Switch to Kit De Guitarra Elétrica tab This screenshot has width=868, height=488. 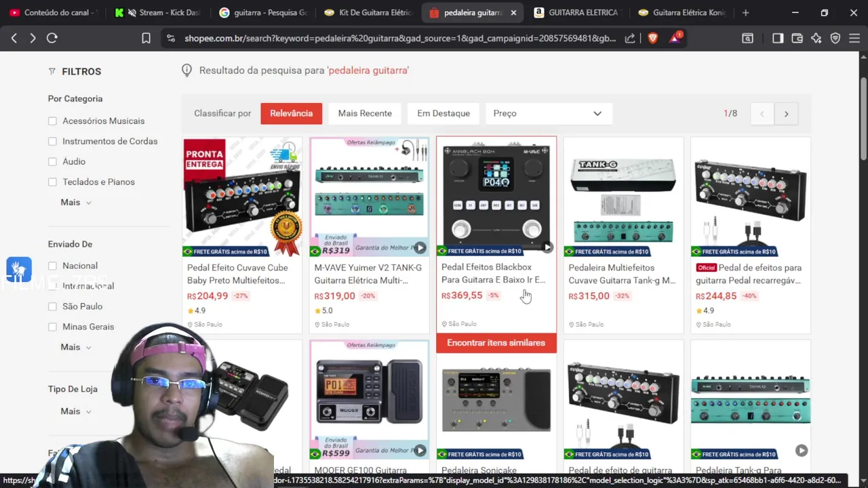tap(368, 12)
